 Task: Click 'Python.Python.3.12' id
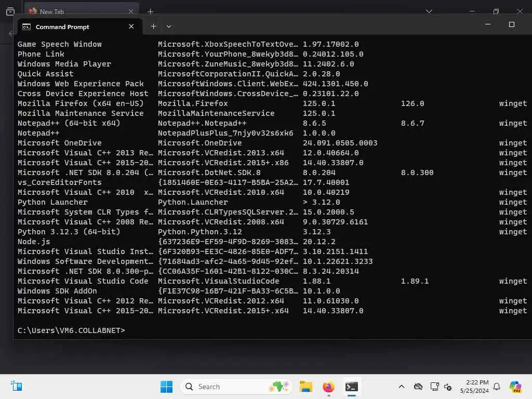(200, 231)
